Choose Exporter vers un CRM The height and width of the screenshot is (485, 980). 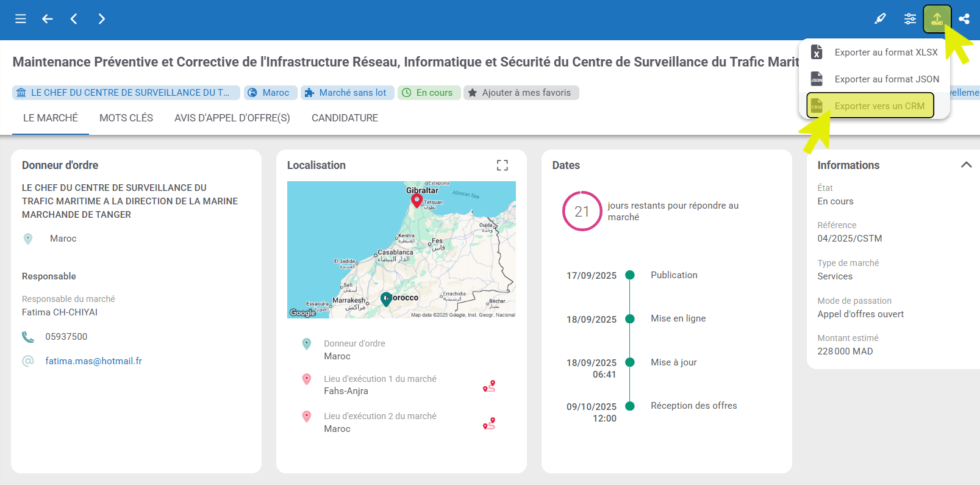click(879, 106)
